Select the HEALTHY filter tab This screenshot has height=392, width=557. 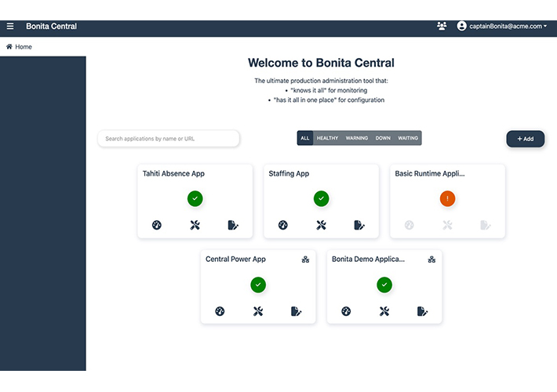coord(327,138)
